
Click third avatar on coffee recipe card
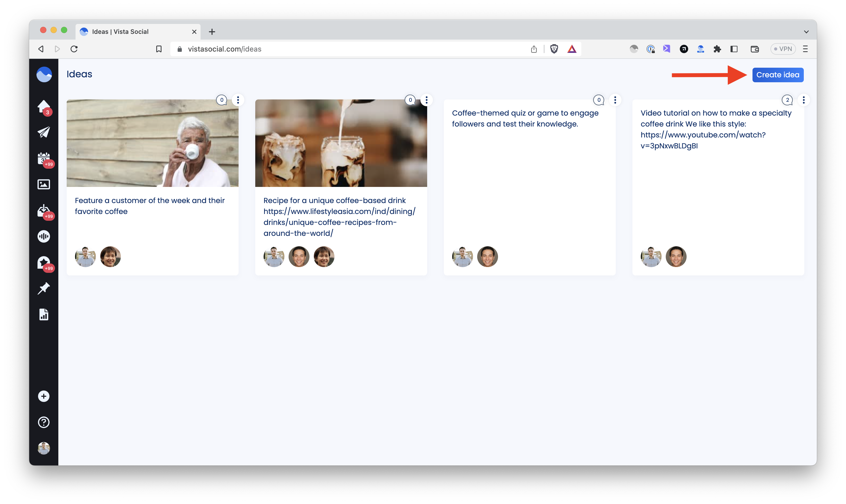(324, 256)
